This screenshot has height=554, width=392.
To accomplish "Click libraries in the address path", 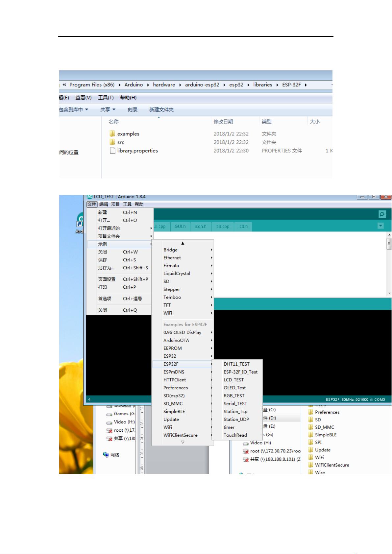I will [x=262, y=84].
